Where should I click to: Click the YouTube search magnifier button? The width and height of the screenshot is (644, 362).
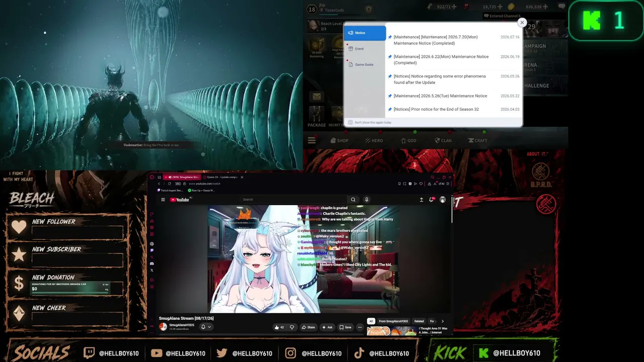point(353,200)
